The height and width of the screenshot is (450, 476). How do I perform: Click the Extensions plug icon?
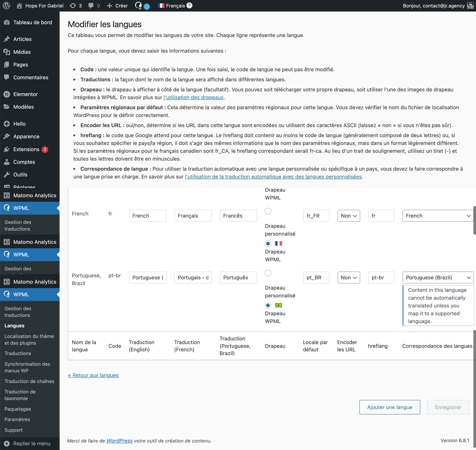click(x=7, y=149)
